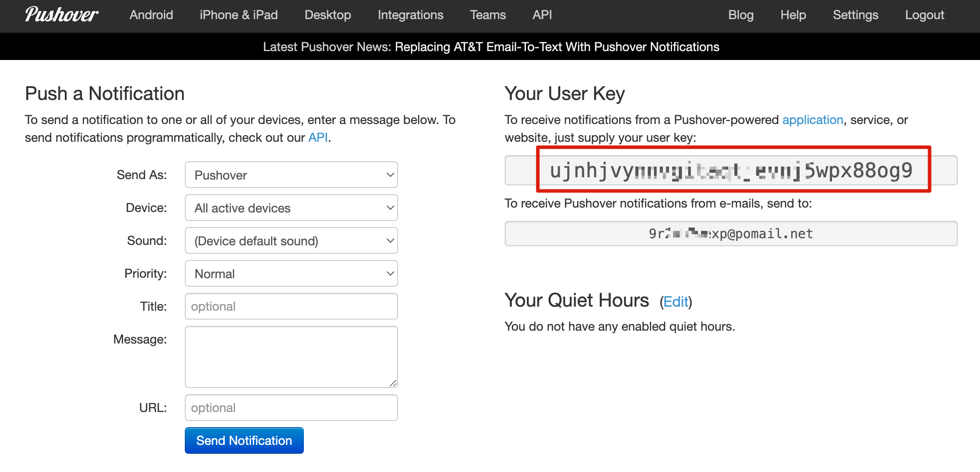Click the 'Your User Key' heading
The height and width of the screenshot is (472, 980).
tap(565, 94)
